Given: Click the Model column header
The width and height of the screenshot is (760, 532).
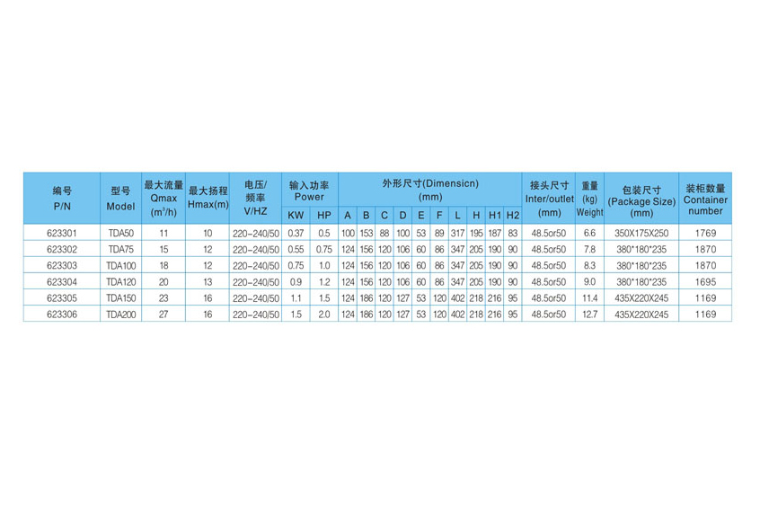Looking at the screenshot, I should (120, 199).
